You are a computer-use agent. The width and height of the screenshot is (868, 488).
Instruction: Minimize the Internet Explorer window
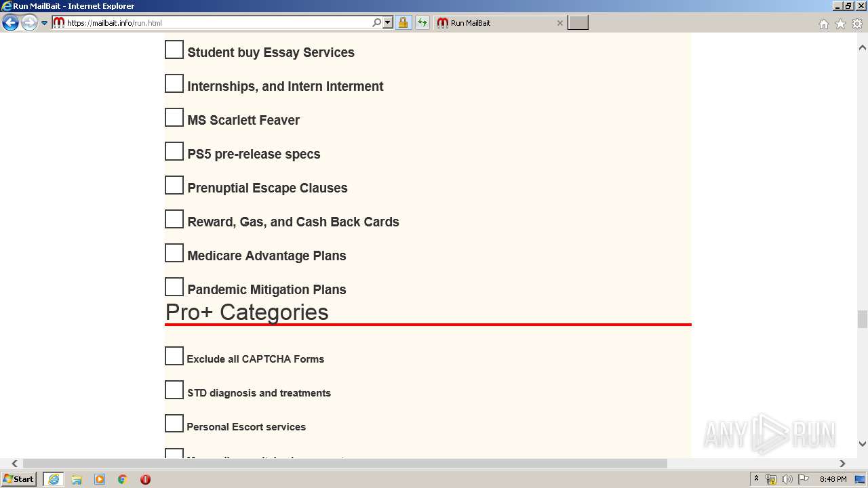(x=837, y=6)
